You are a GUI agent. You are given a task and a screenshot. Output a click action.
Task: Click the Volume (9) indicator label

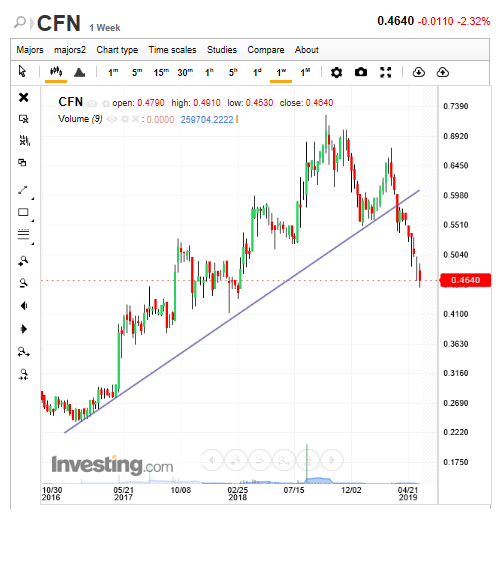(x=80, y=119)
